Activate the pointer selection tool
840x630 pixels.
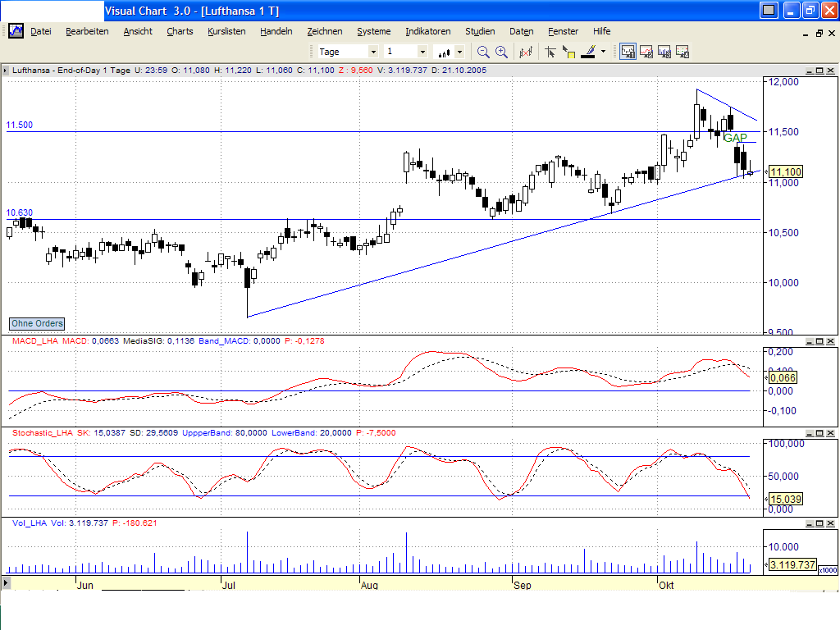pos(550,51)
